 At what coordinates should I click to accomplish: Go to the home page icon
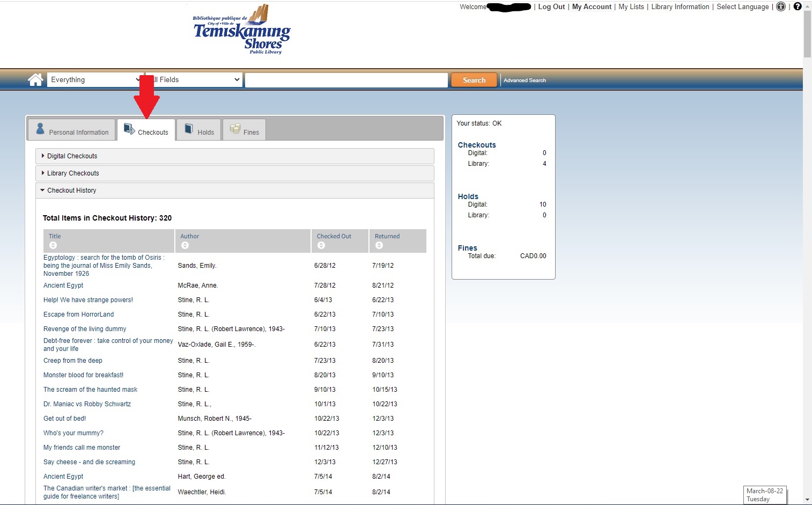pyautogui.click(x=35, y=80)
